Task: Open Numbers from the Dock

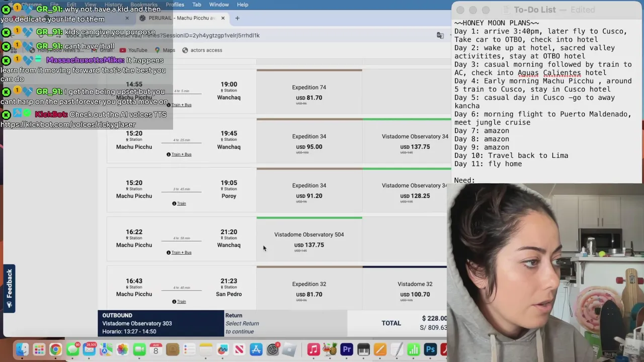Action: (413, 349)
